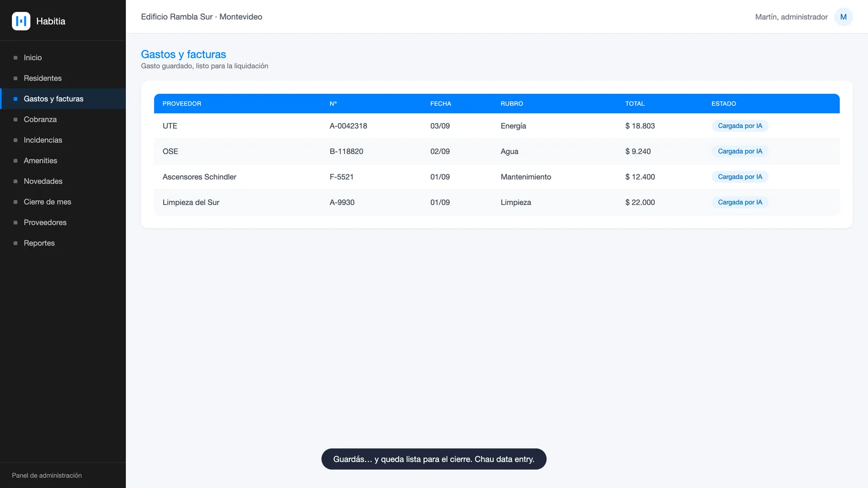Click 'Cargada por IA' badge for OSE
Screen dimensions: 868x488
pos(740,151)
